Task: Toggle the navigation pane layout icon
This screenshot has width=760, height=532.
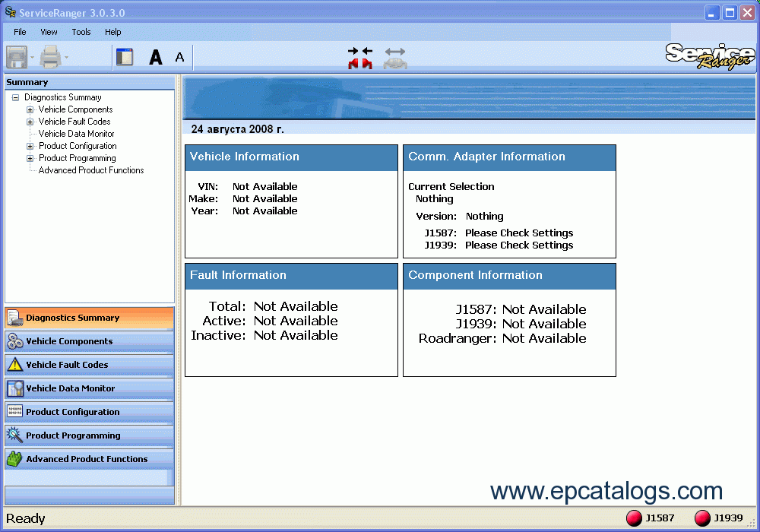Action: tap(125, 57)
